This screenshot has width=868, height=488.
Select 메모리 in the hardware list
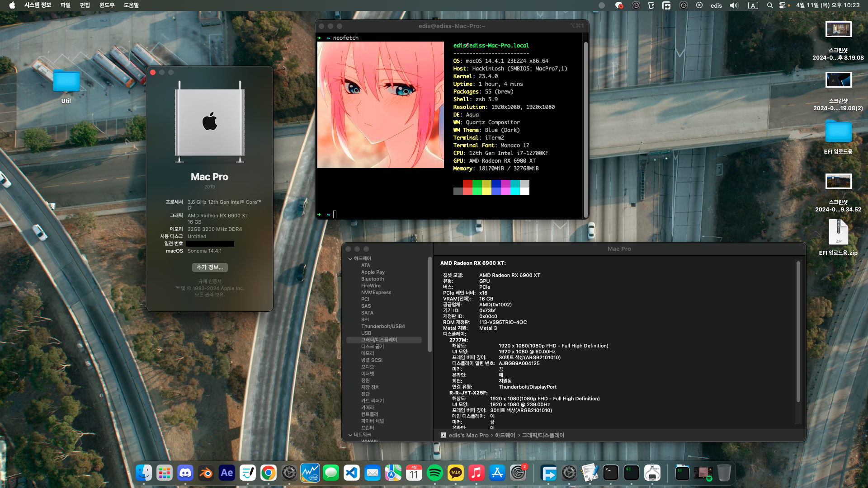click(368, 353)
